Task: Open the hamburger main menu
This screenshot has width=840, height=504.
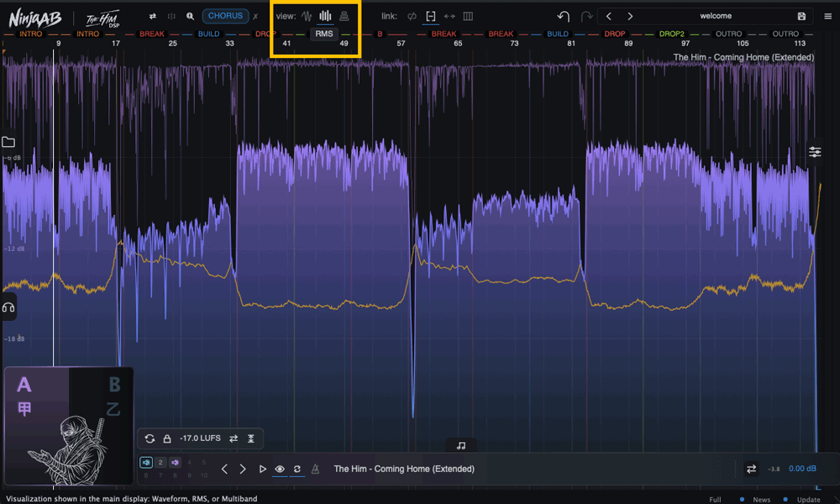Action: click(827, 17)
